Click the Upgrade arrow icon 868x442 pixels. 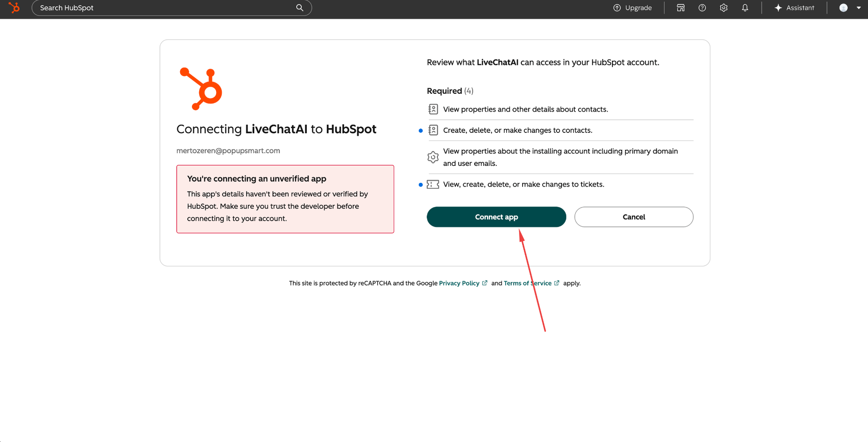click(x=617, y=8)
